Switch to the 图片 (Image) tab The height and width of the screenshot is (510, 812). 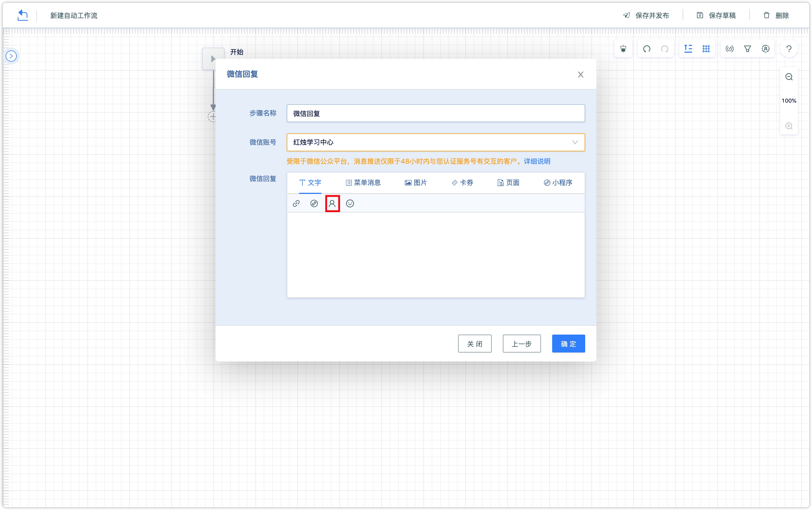click(x=416, y=182)
